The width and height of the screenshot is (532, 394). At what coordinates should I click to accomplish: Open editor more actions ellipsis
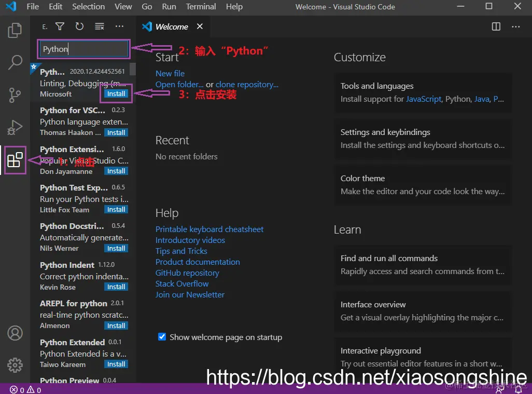point(516,26)
